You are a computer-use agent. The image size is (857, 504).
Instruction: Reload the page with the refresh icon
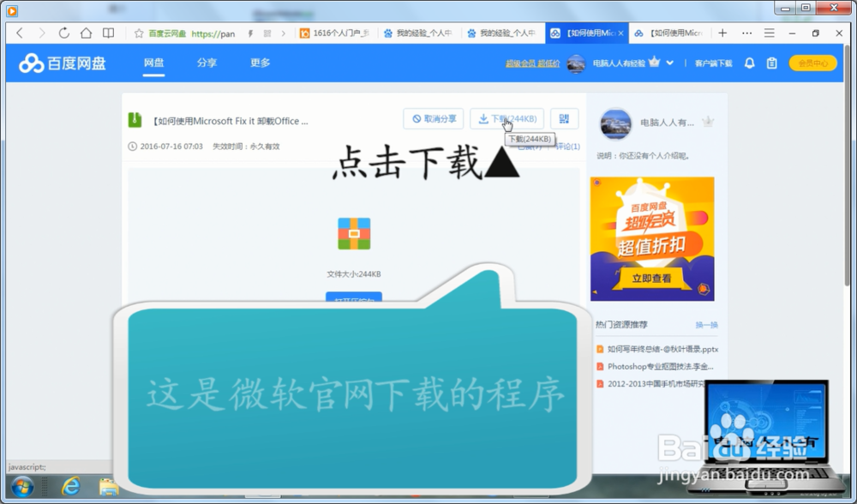(x=64, y=33)
